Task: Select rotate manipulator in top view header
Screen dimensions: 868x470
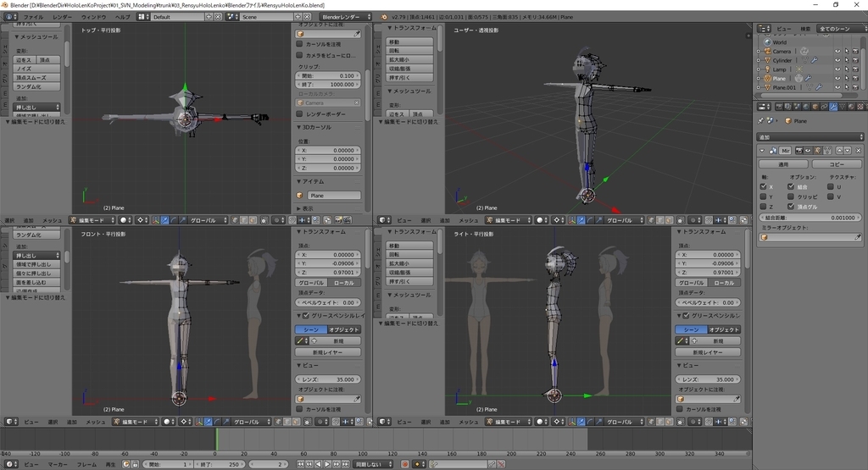Action: (x=174, y=220)
